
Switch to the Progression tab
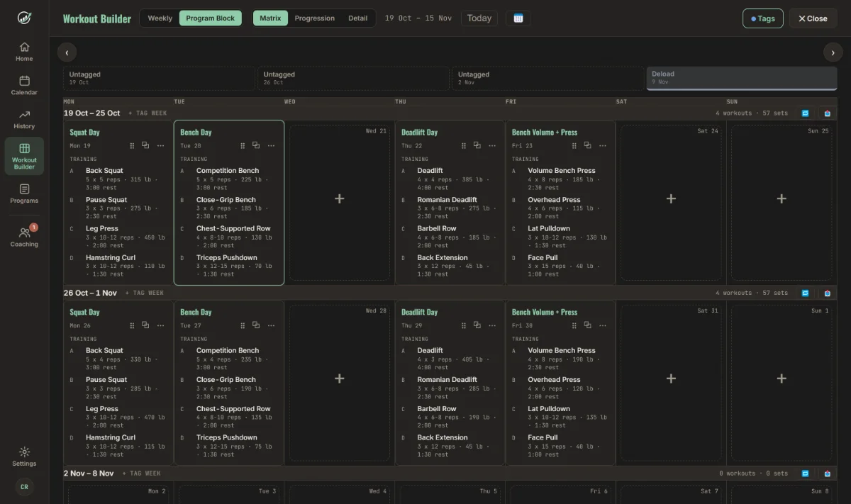click(315, 18)
